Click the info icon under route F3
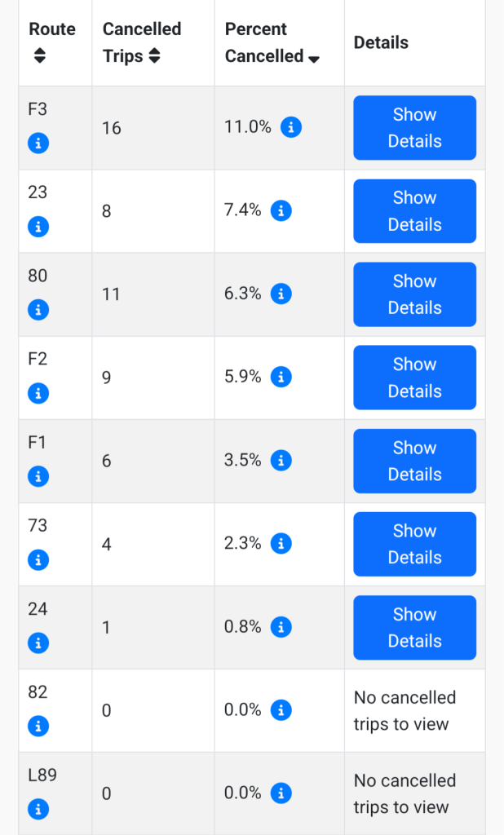The width and height of the screenshot is (504, 835). coord(38,144)
